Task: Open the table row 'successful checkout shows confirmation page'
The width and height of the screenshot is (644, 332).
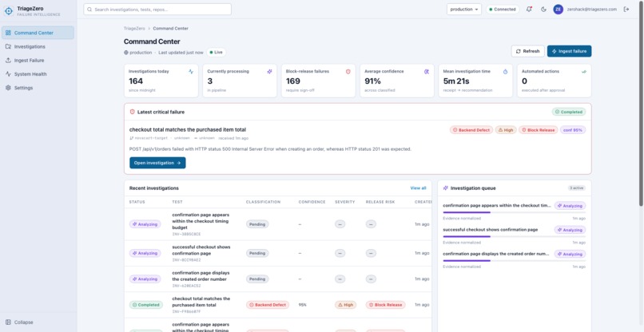Action: pos(277,253)
